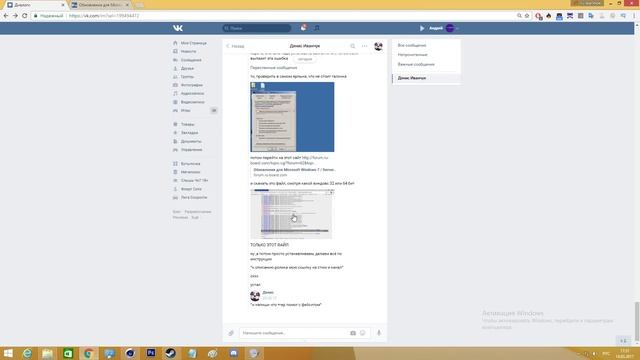
Task: Open Internet Explorer from taskbar
Action: pyautogui.click(x=27, y=353)
